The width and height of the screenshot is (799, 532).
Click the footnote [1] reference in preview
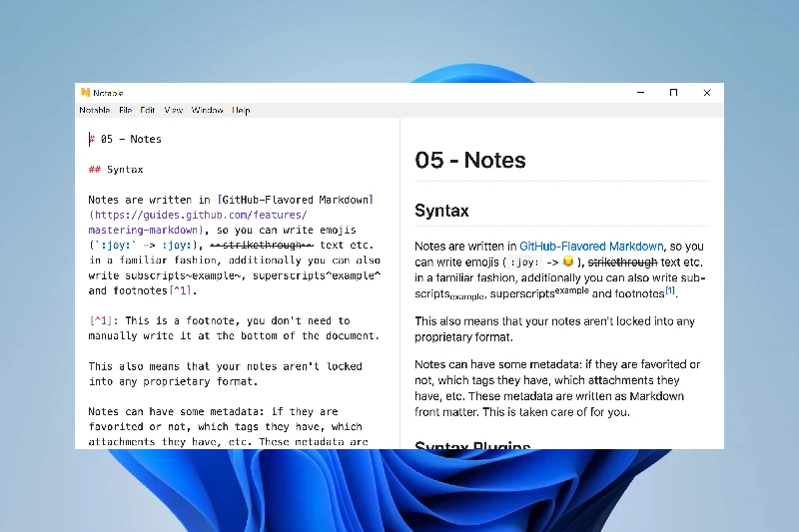[670, 290]
